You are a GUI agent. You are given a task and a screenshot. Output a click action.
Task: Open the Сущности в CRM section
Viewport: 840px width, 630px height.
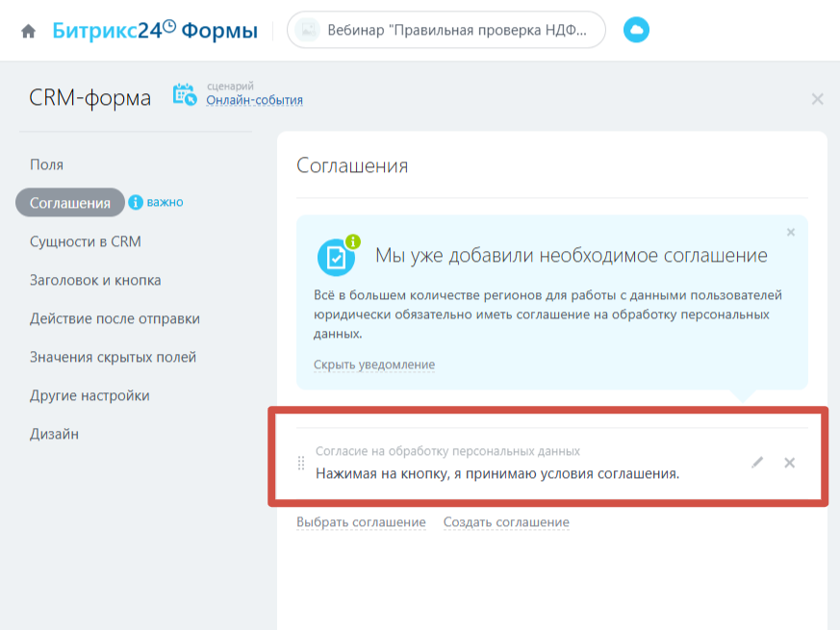point(86,241)
